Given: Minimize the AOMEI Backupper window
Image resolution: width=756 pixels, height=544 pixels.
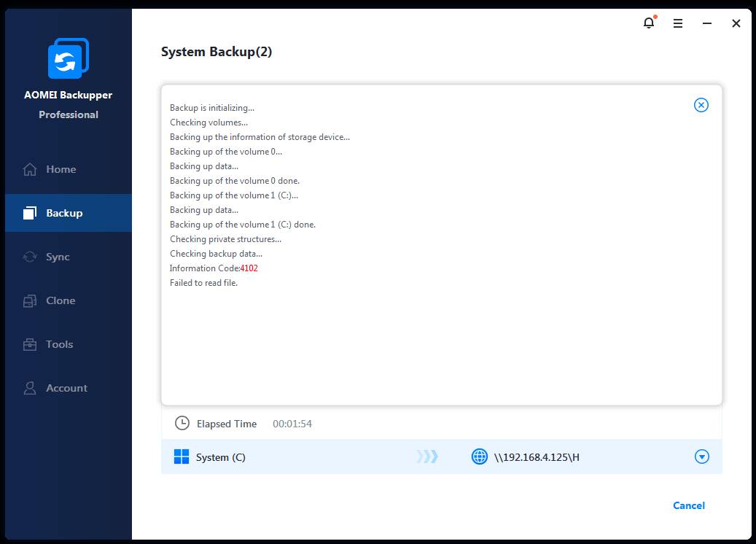Looking at the screenshot, I should click(707, 23).
